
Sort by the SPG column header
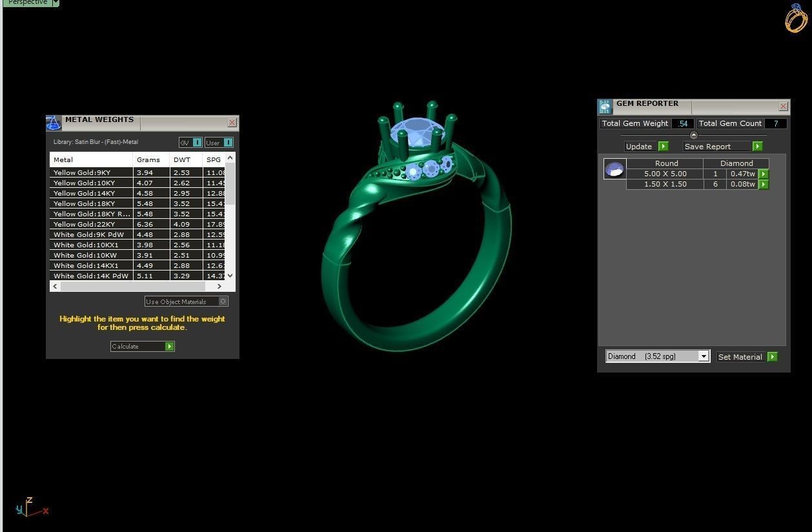point(214,159)
